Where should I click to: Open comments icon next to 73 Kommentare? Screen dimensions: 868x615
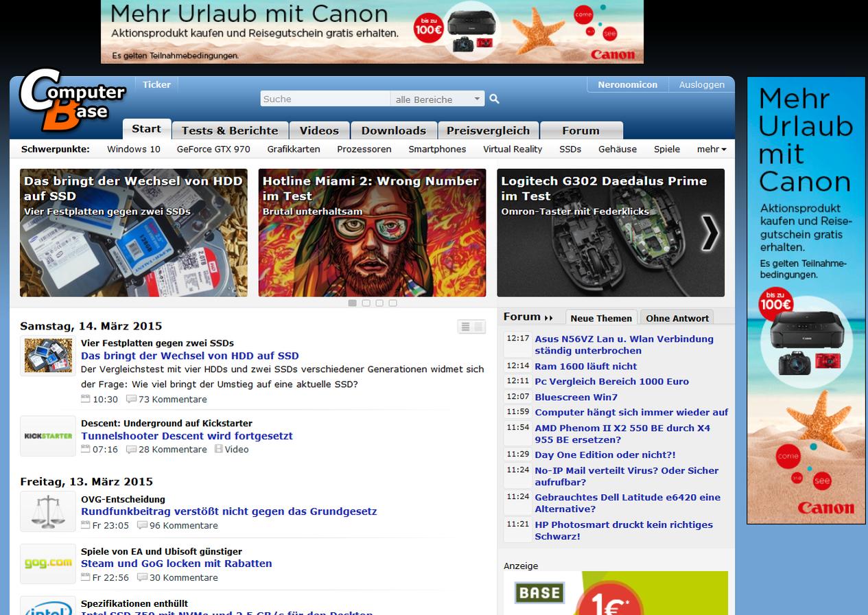131,399
